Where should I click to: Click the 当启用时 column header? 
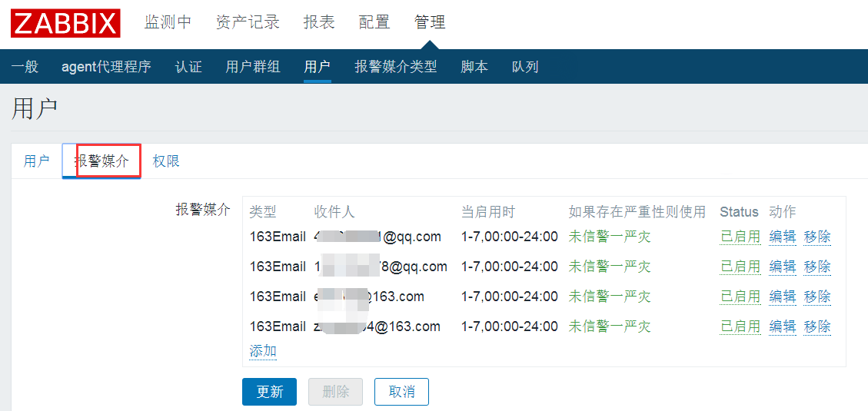(488, 211)
